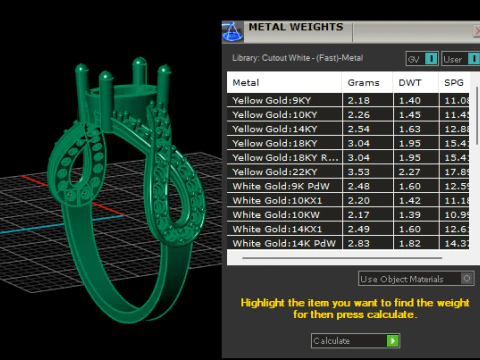Select the Yellow Gold:22KY row
Image resolution: width=480 pixels, height=360 pixels.
[348, 172]
